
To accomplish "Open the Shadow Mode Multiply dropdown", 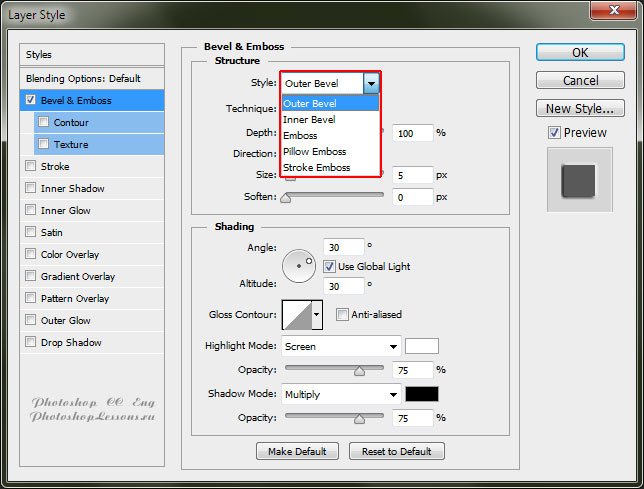I will pos(340,395).
